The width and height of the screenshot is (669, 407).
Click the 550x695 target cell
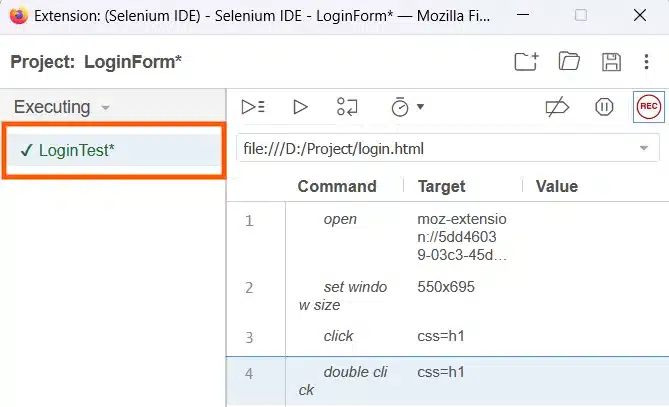click(446, 287)
